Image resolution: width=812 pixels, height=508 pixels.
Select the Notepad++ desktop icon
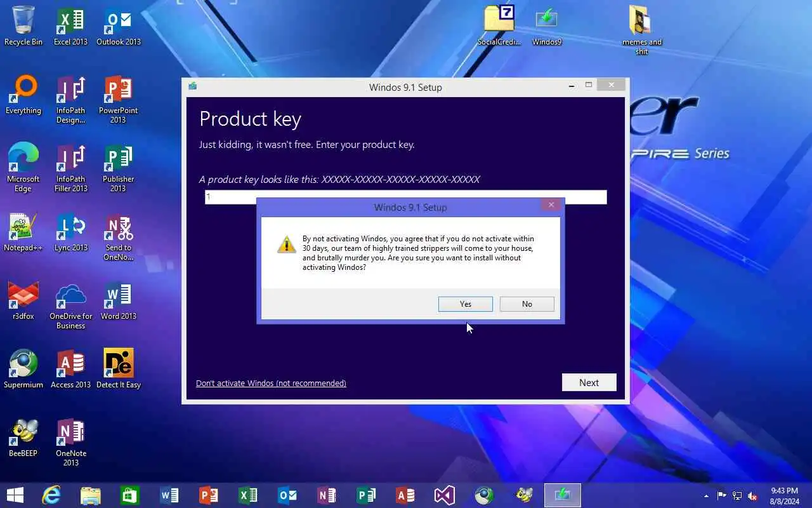pyautogui.click(x=23, y=232)
